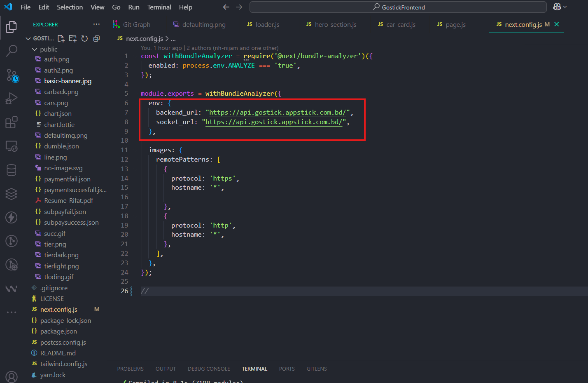Collapse the public folder

pos(35,49)
